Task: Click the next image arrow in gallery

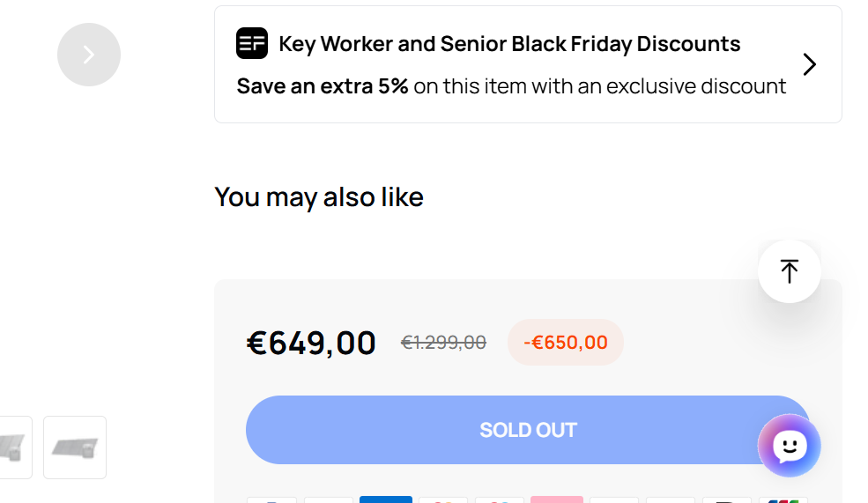Action: pos(89,55)
